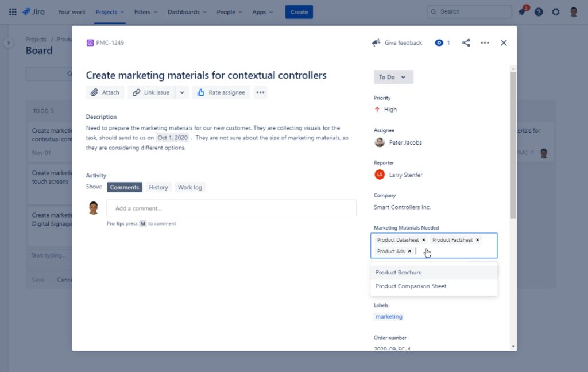
Task: Switch to History activity tab
Action: (x=158, y=187)
